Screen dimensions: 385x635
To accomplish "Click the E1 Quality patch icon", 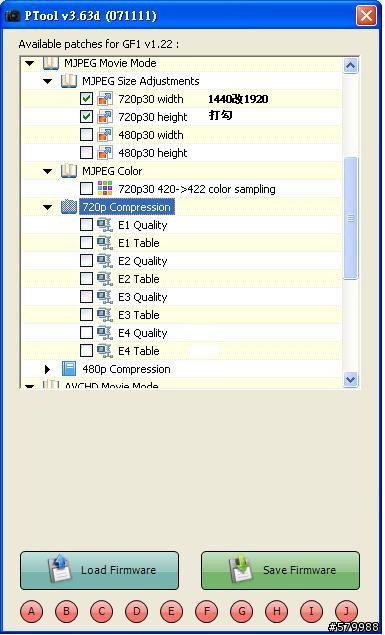I will [x=105, y=225].
